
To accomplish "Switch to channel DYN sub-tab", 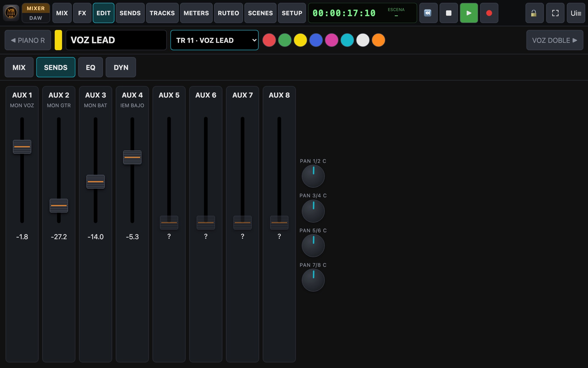I will point(121,67).
